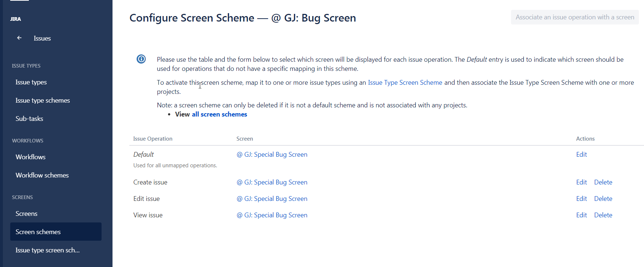The image size is (644, 267).
Task: Open View issue row's screen link
Action: (272, 215)
